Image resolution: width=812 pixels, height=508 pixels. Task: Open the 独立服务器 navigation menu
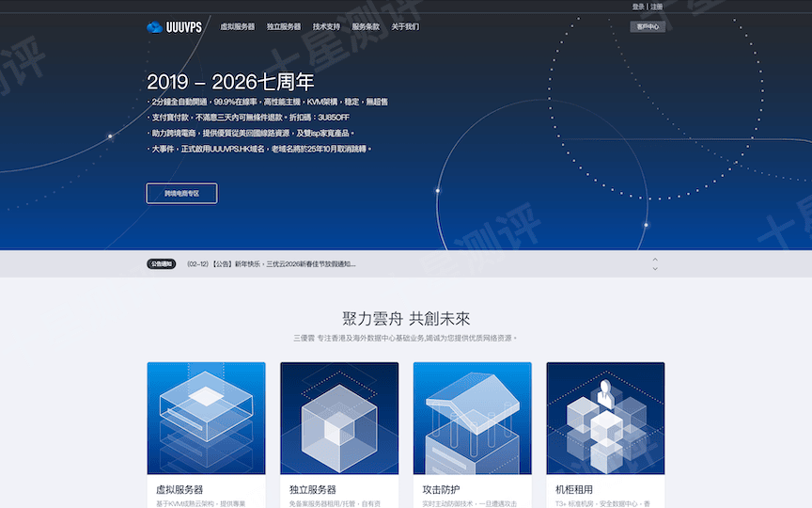284,27
